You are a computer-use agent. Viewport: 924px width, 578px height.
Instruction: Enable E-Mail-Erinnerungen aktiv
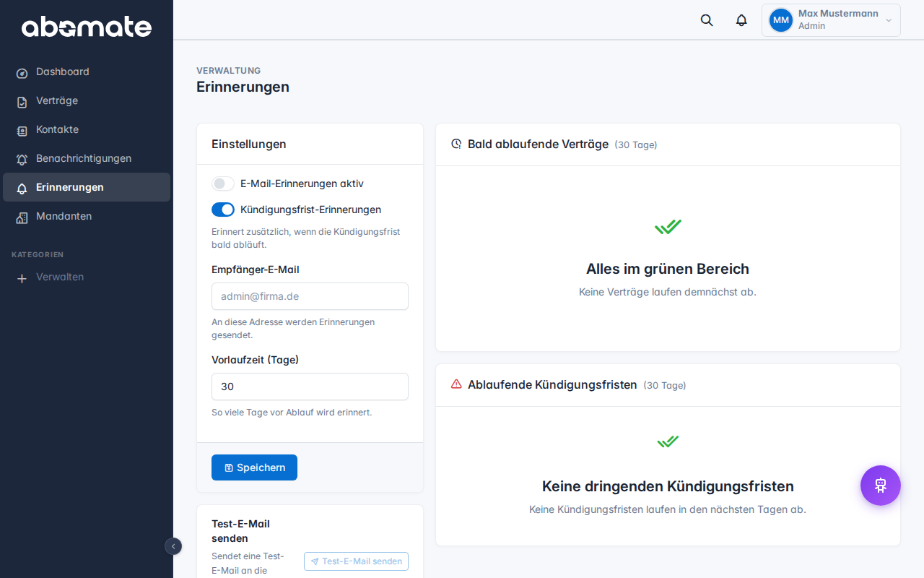223,184
